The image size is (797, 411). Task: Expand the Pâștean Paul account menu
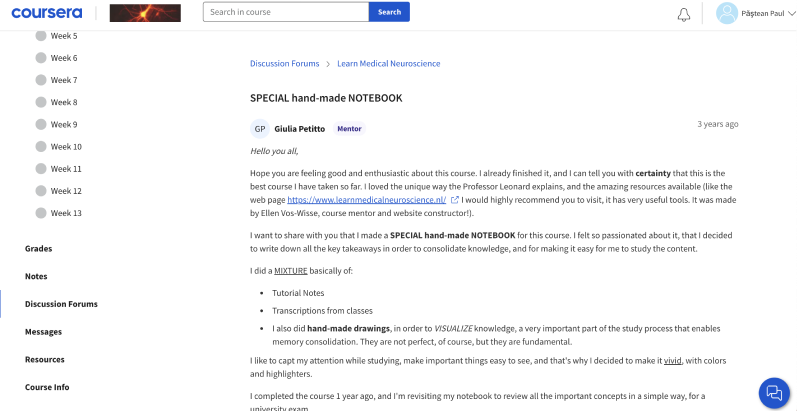(x=767, y=13)
